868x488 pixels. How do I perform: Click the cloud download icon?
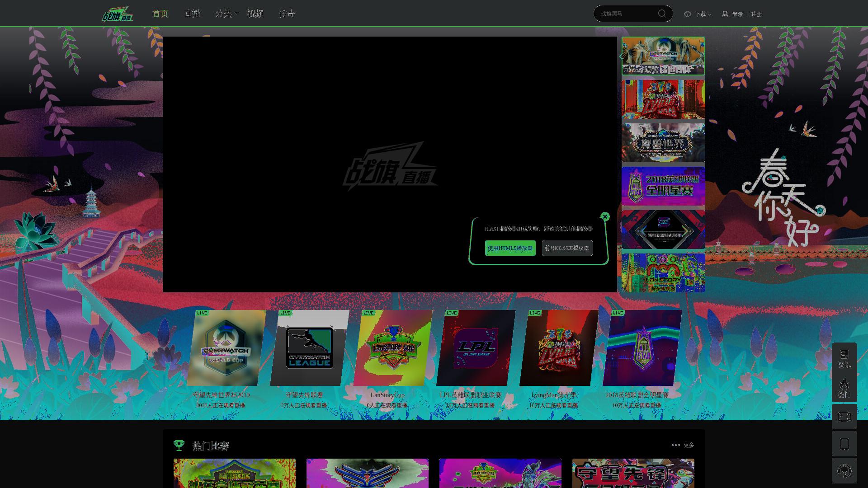688,14
